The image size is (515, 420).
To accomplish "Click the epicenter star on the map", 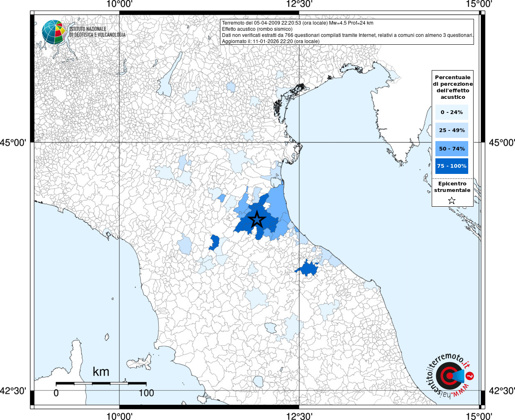I will tap(257, 219).
